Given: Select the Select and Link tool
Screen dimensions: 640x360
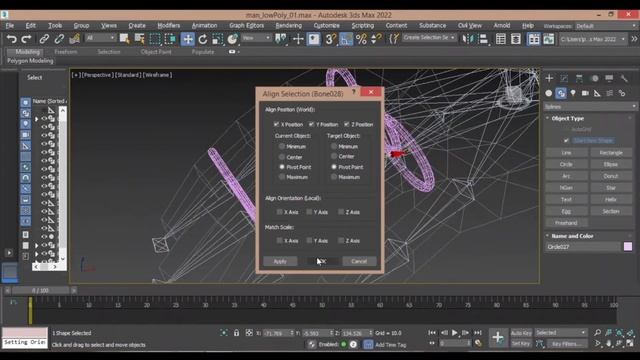Looking at the screenshot, I should (44, 39).
